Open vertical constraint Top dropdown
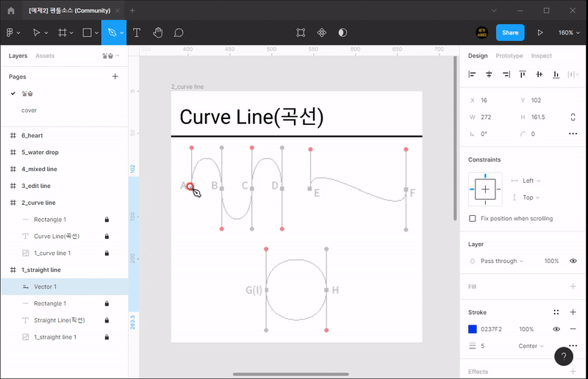The image size is (588, 379). tap(531, 197)
